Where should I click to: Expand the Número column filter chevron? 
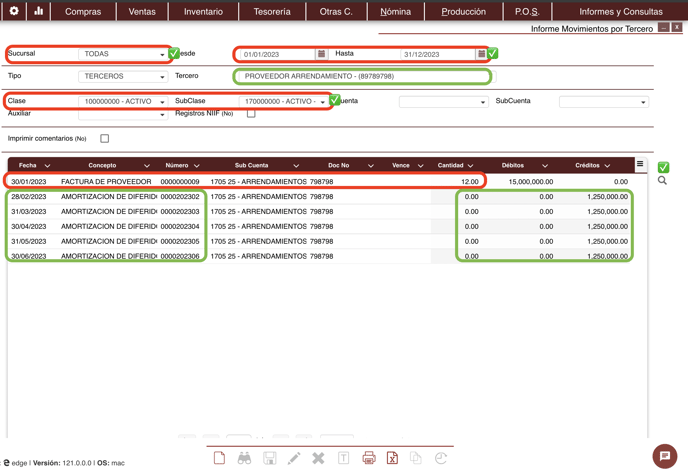(197, 165)
